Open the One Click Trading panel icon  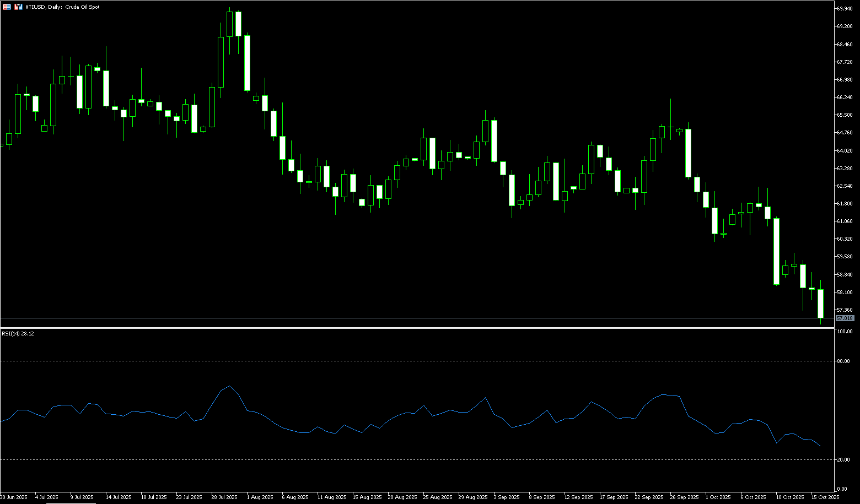pos(7,7)
